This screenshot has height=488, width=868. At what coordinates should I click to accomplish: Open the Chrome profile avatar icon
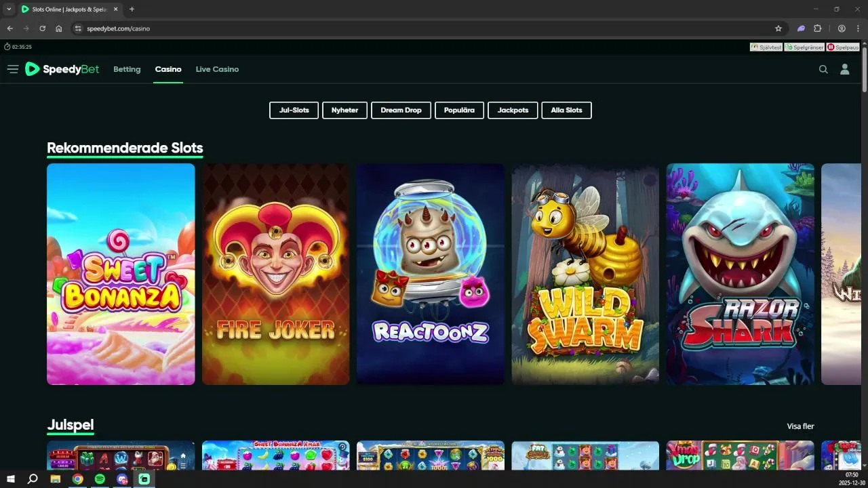click(842, 28)
